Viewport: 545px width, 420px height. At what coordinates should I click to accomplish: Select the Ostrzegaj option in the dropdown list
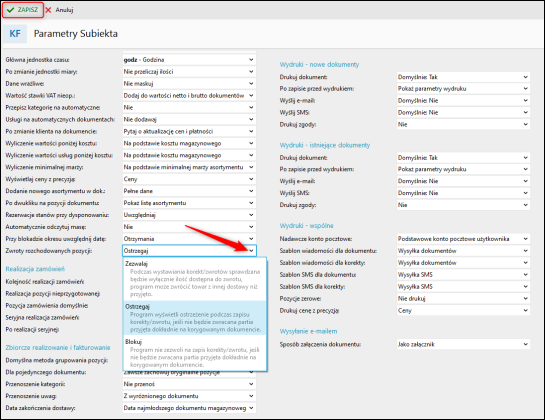(x=195, y=318)
